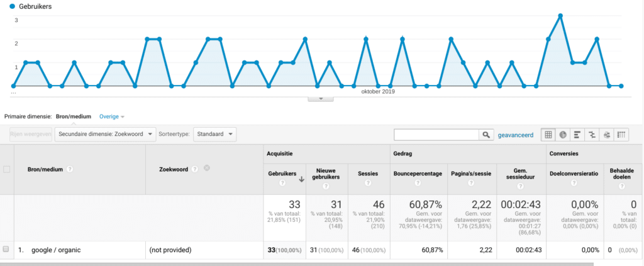Switch to the pivot table view icon
Viewport: 644px width, 266px height.
pyautogui.click(x=621, y=135)
